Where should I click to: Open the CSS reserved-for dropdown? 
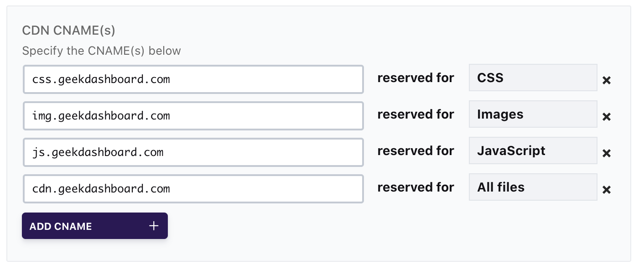pyautogui.click(x=533, y=78)
